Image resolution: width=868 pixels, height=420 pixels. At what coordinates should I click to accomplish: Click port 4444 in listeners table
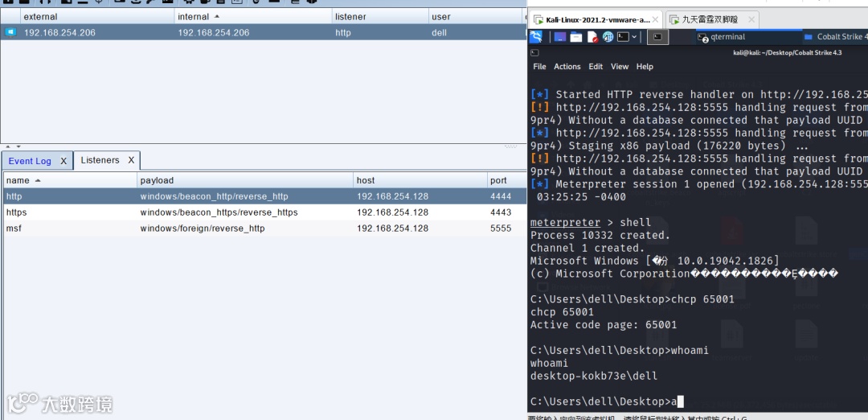coord(501,196)
